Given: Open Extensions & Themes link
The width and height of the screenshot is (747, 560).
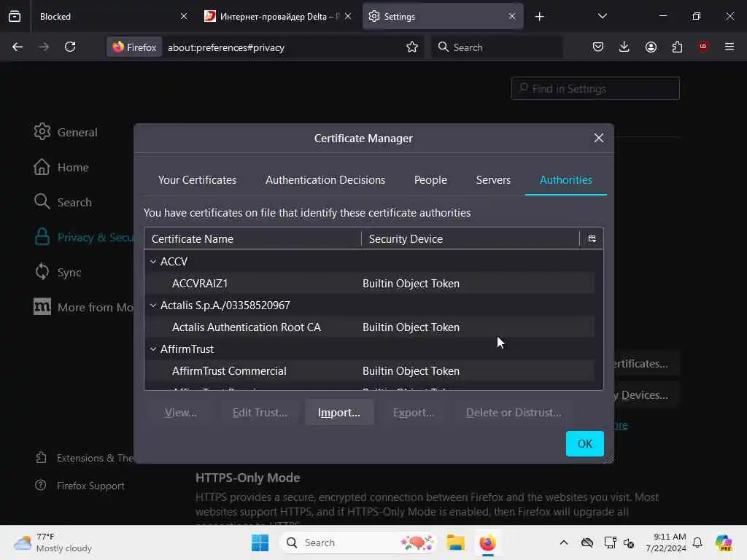Looking at the screenshot, I should pos(84,458).
